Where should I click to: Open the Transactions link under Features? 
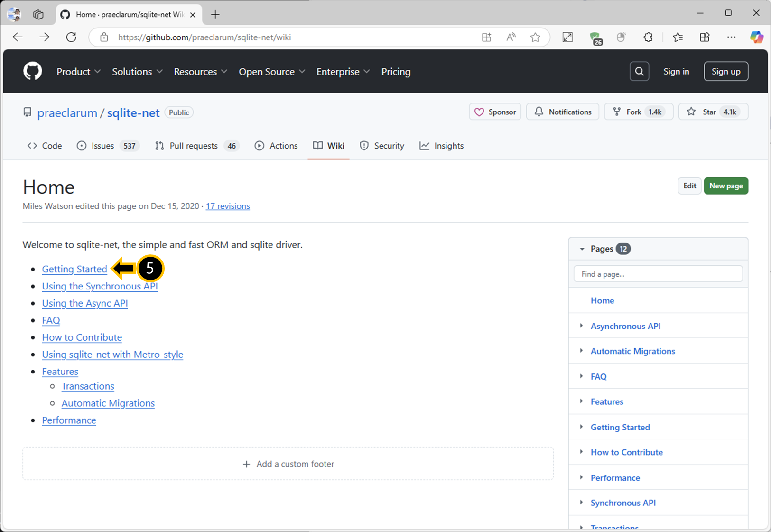pyautogui.click(x=88, y=386)
